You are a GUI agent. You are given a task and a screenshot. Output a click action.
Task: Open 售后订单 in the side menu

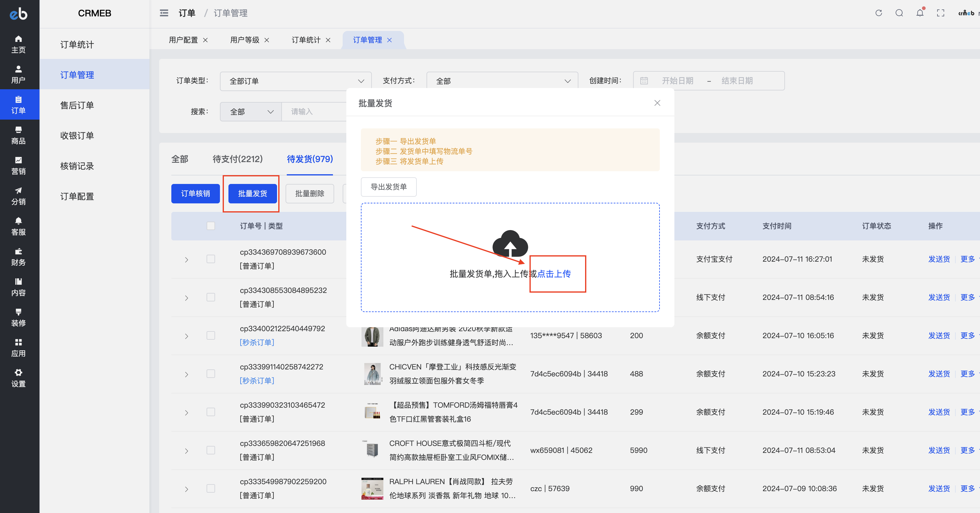click(x=77, y=105)
